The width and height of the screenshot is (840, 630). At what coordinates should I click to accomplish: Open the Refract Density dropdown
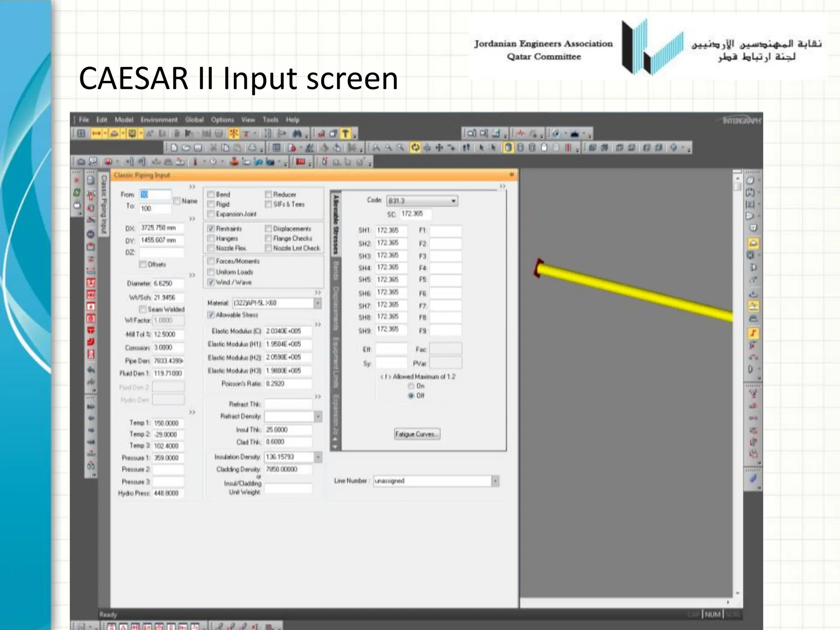(318, 417)
